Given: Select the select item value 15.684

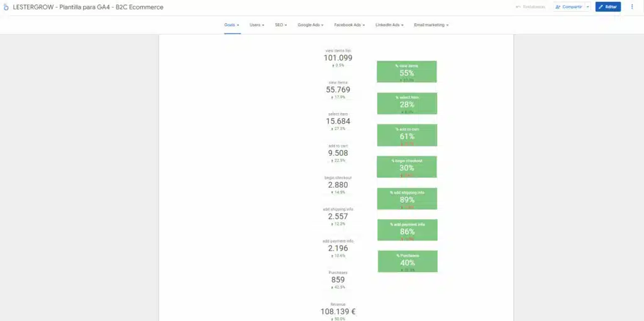Looking at the screenshot, I should tap(338, 121).
